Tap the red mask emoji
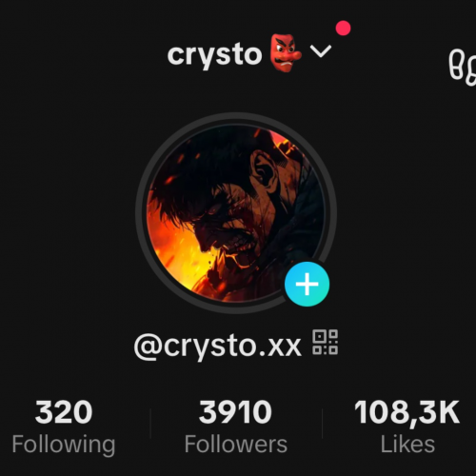Screen dimensions: 476x476 pos(285,53)
